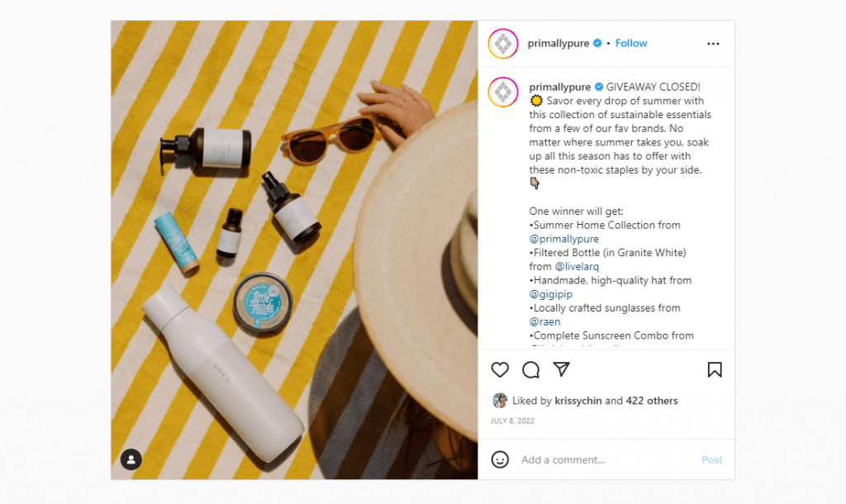Follow the primallypure account
This screenshot has width=846, height=504.
click(x=630, y=43)
